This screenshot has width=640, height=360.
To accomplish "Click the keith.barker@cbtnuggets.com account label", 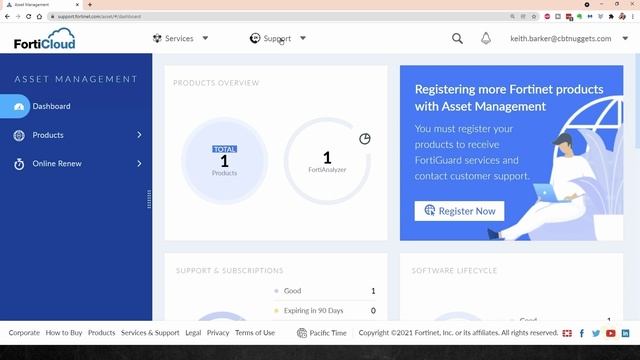I will click(x=560, y=38).
